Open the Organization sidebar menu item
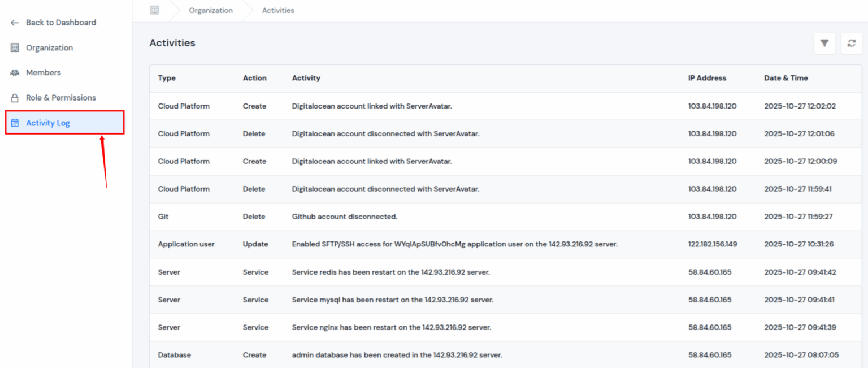868x368 pixels. tap(49, 47)
